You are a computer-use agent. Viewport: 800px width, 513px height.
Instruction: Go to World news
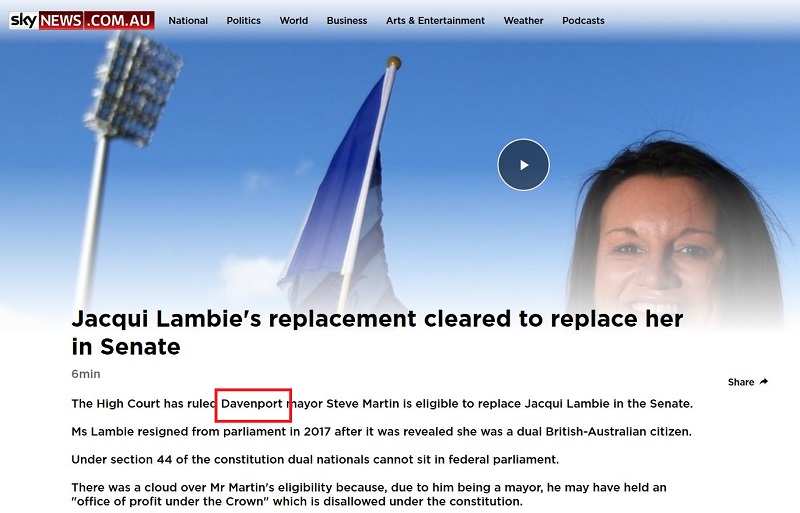click(x=294, y=21)
